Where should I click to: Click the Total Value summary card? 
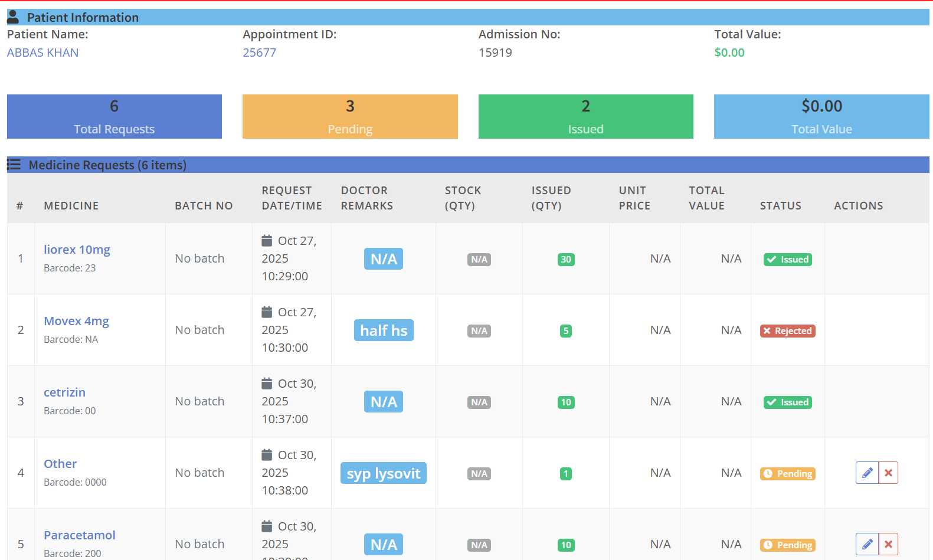coord(821,117)
